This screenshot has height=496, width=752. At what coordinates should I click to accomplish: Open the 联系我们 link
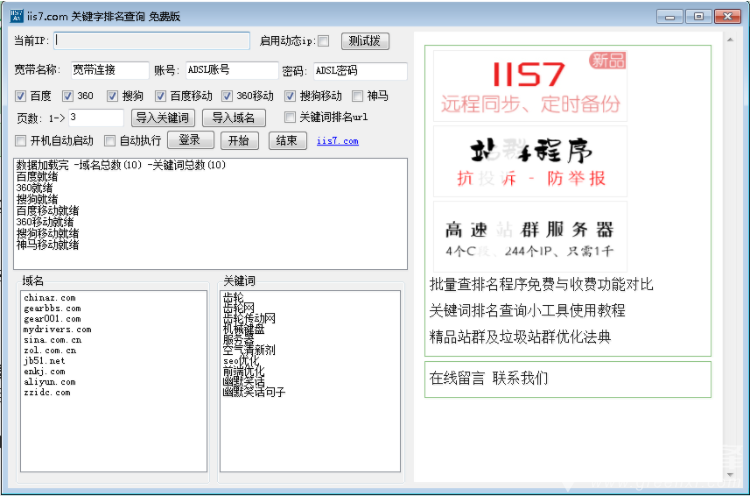[x=520, y=378]
